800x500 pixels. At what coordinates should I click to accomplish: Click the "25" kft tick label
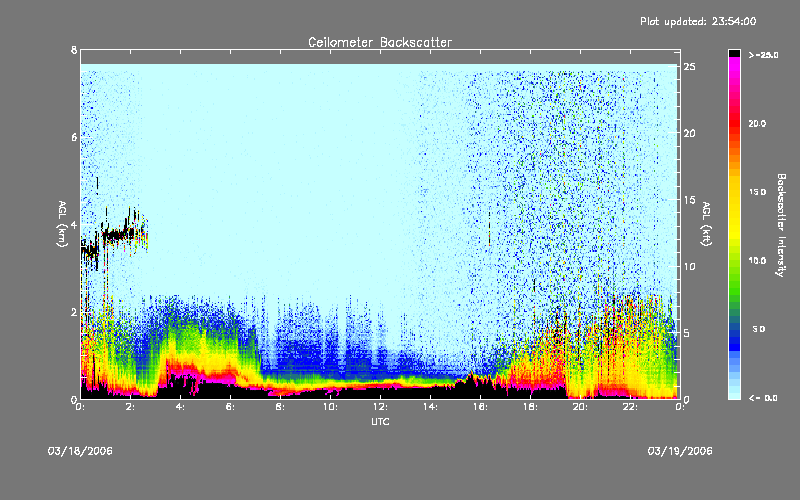689,67
